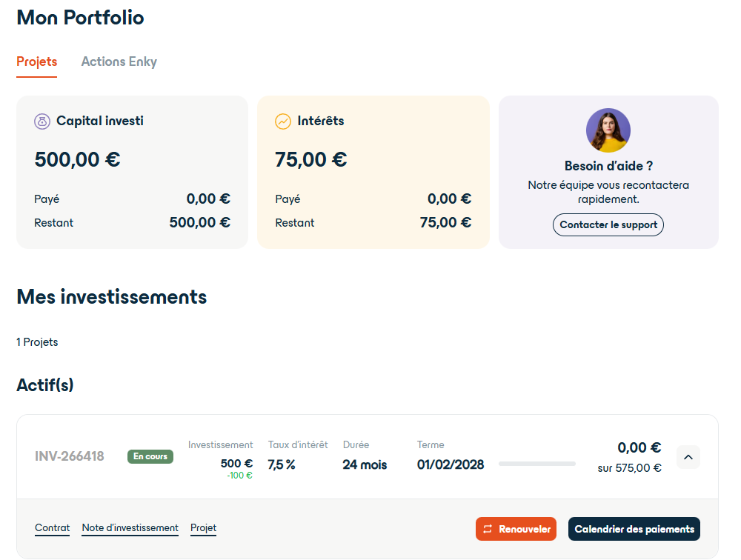Click the Terme column label
The width and height of the screenshot is (741, 560).
pos(431,444)
